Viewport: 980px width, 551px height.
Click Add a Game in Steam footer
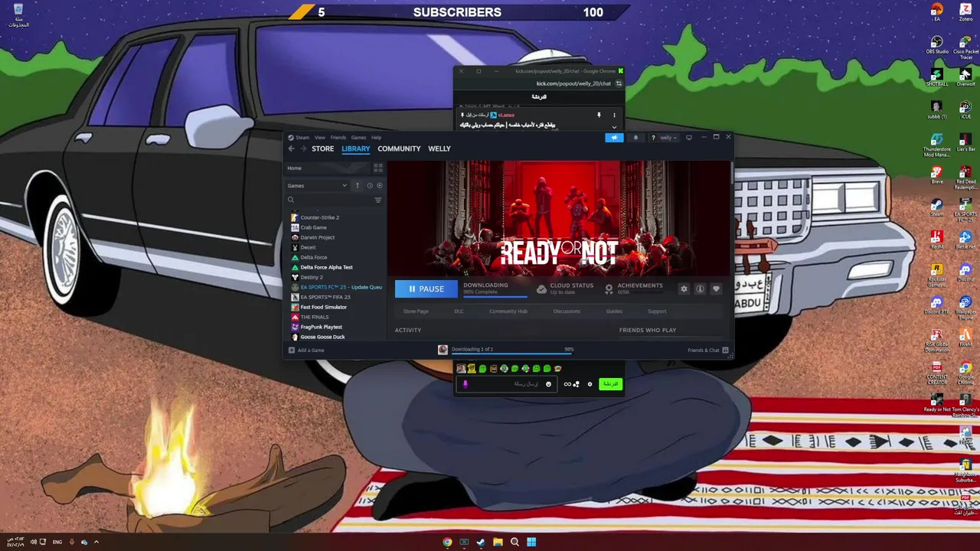(x=306, y=350)
